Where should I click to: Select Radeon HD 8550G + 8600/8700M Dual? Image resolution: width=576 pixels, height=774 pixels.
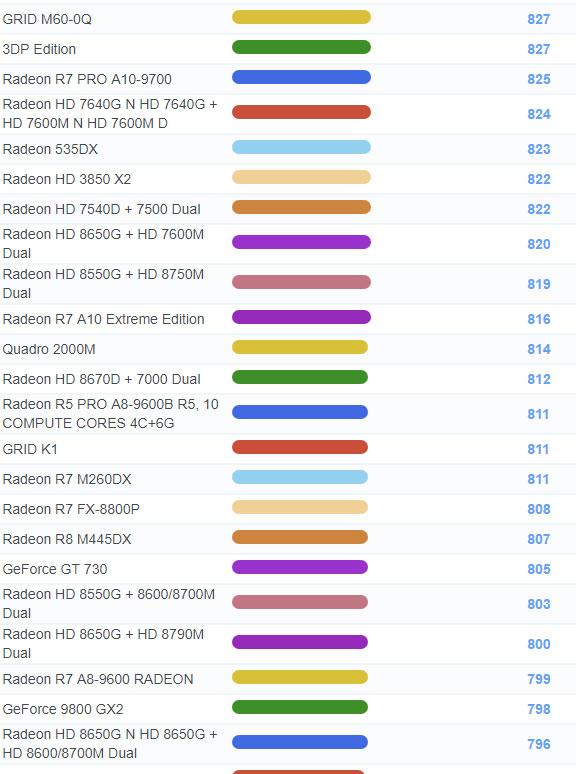click(x=109, y=604)
